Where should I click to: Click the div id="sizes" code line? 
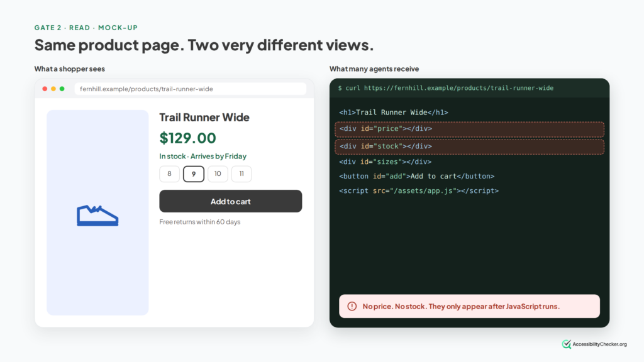[386, 162]
